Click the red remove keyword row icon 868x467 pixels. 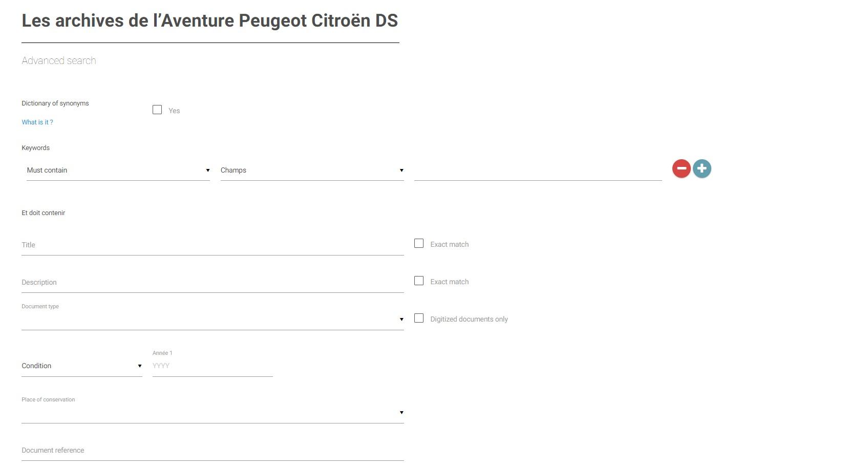point(681,168)
